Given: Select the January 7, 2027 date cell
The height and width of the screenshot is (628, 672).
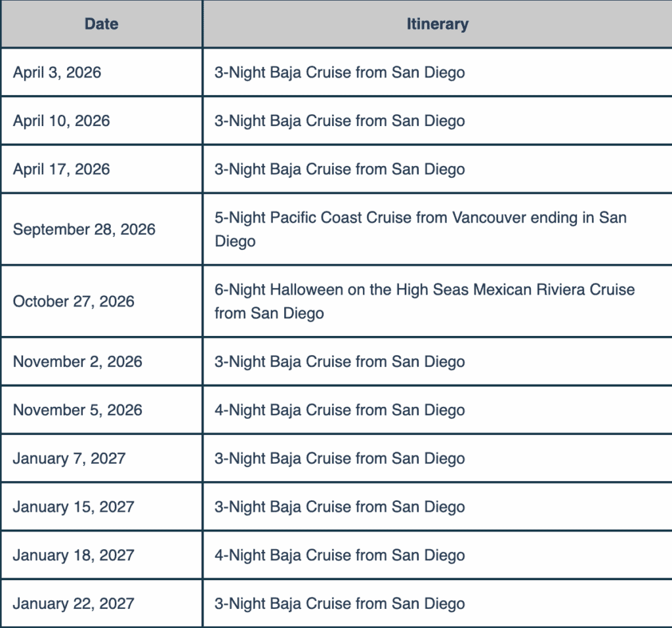Looking at the screenshot, I should [x=69, y=459].
